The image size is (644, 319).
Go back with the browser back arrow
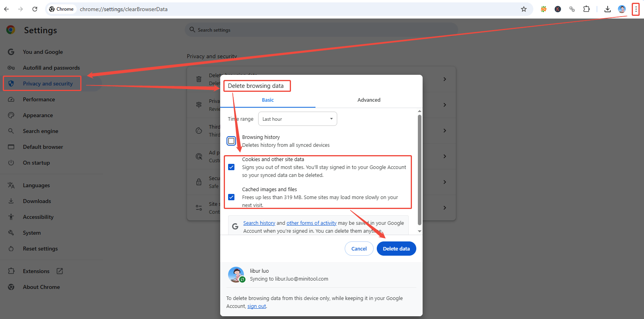coord(6,9)
